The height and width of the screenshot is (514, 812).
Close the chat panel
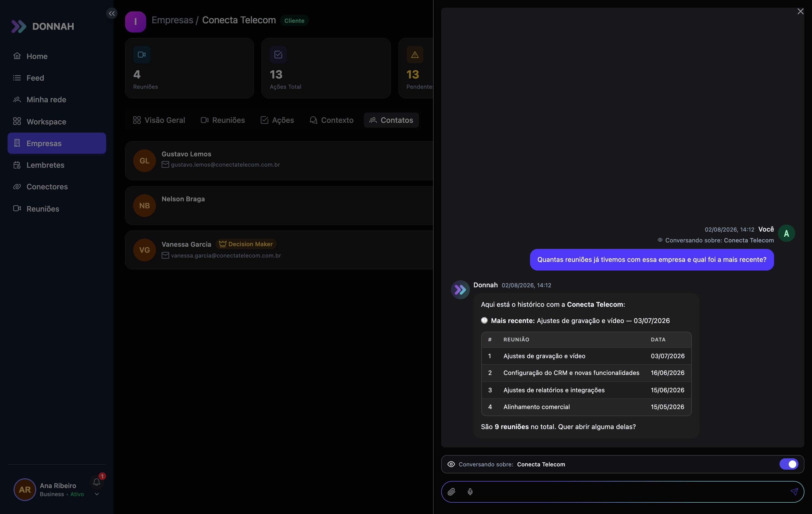801,11
